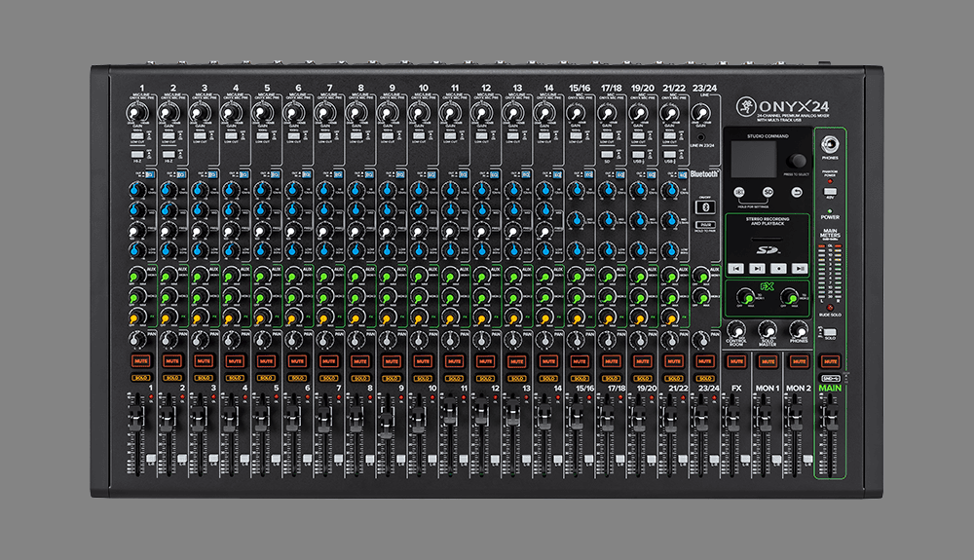Toggle the EQ in/out switch on channel 4
The height and width of the screenshot is (560, 974).
pos(244,175)
